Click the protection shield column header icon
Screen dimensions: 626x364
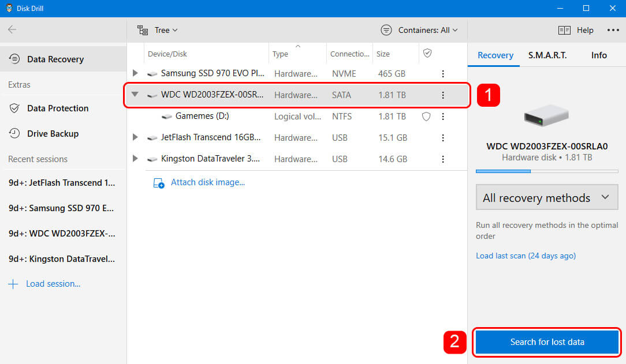click(x=427, y=54)
